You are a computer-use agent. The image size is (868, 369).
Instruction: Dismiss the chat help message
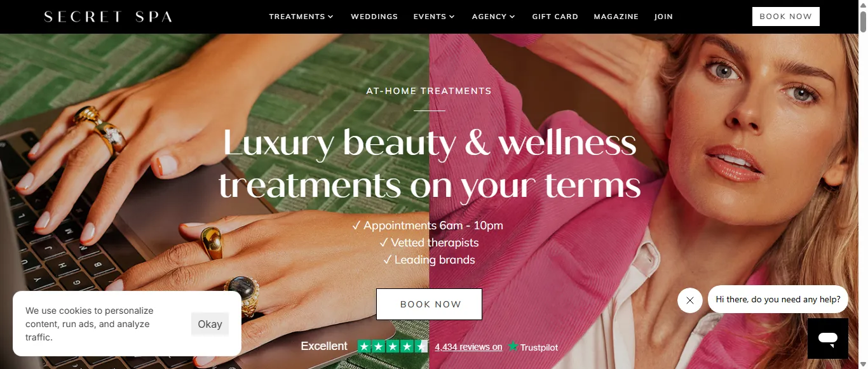pos(690,300)
